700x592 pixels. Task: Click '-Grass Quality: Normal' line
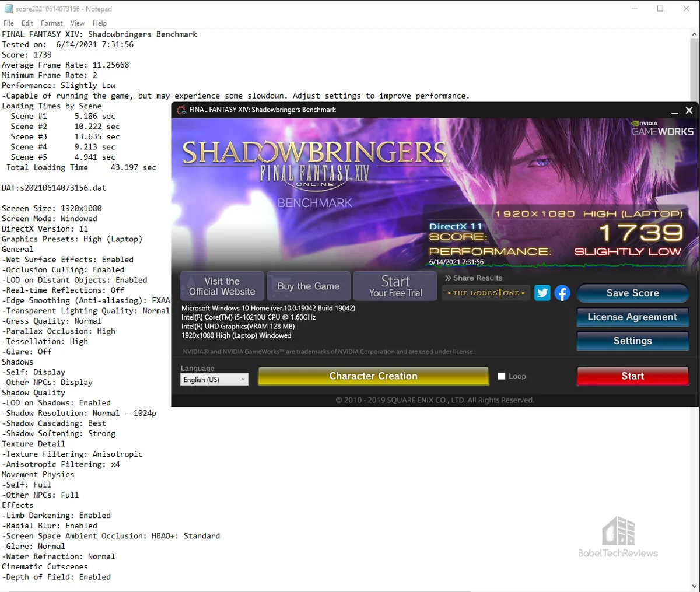[x=52, y=321]
